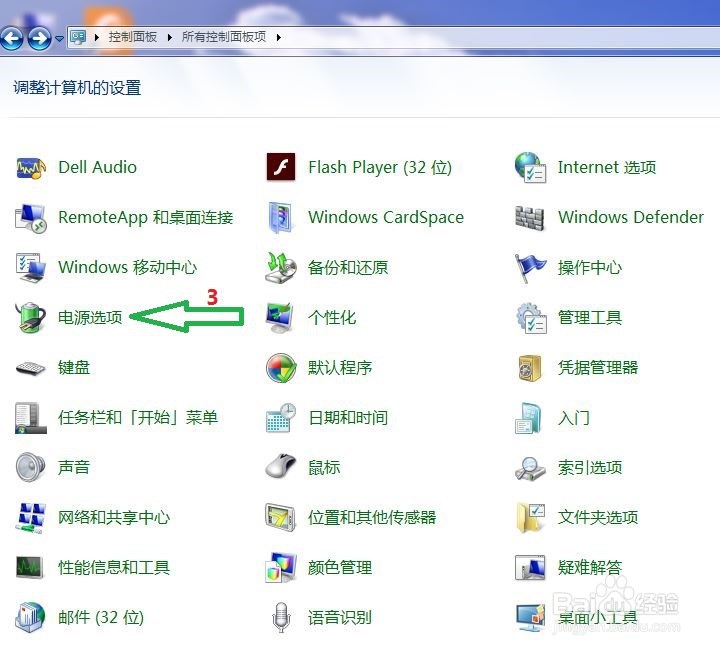Open the 键盘 keyboard icon
The image size is (720, 652).
coord(30,368)
